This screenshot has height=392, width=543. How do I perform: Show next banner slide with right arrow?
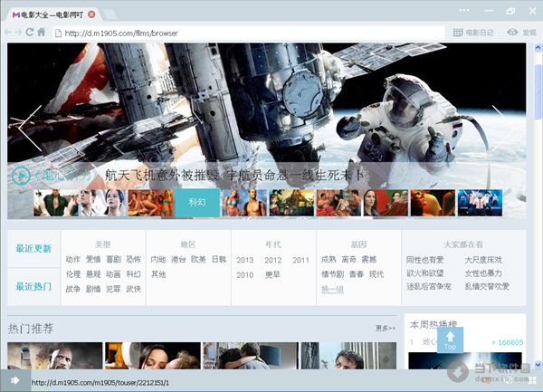point(502,129)
